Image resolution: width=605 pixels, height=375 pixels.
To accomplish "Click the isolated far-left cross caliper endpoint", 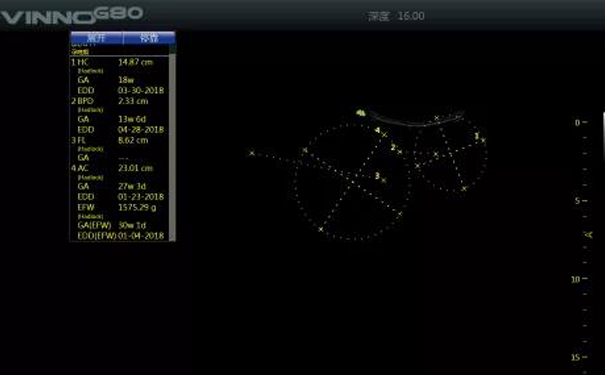I will [252, 153].
